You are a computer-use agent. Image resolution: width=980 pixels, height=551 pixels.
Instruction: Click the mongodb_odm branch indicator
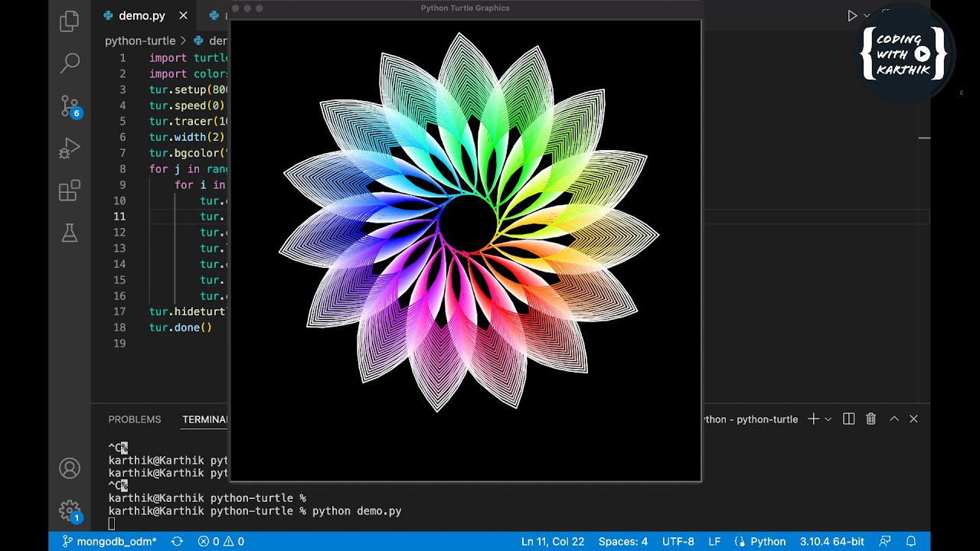click(x=109, y=541)
